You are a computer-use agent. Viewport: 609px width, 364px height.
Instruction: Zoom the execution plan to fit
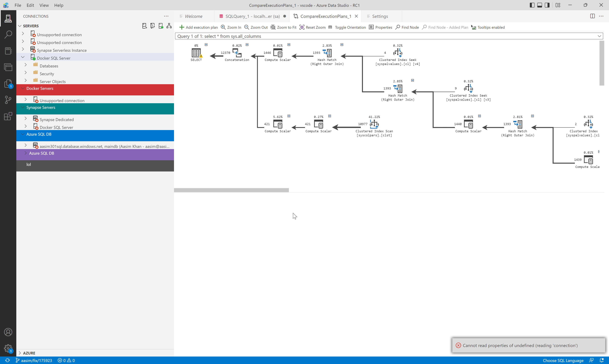[x=284, y=27]
